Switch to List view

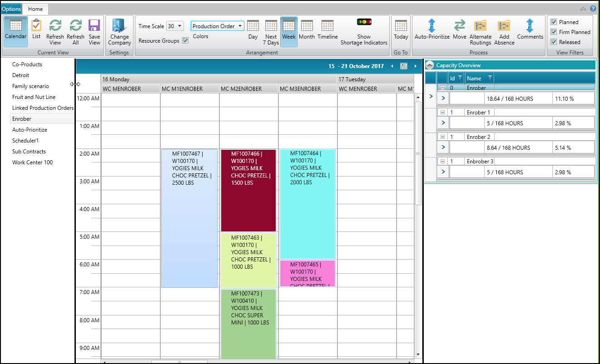[36, 30]
